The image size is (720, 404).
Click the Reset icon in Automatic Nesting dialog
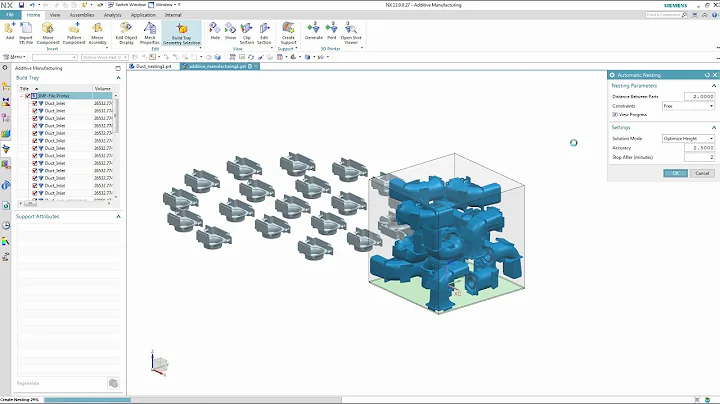pos(707,75)
